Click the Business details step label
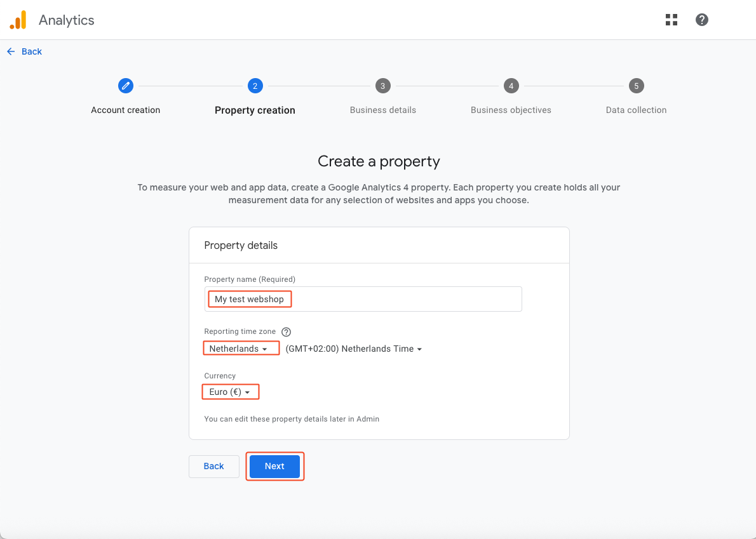 [383, 110]
